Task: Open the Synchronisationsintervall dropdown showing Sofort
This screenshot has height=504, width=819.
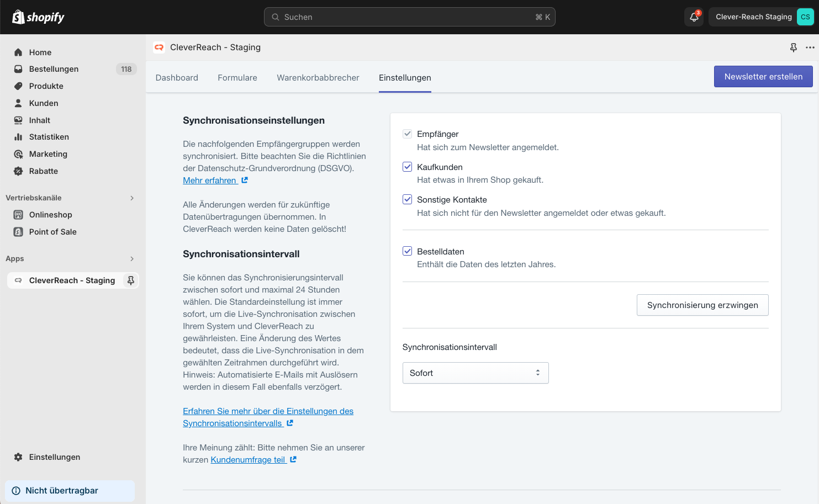Action: (x=475, y=373)
